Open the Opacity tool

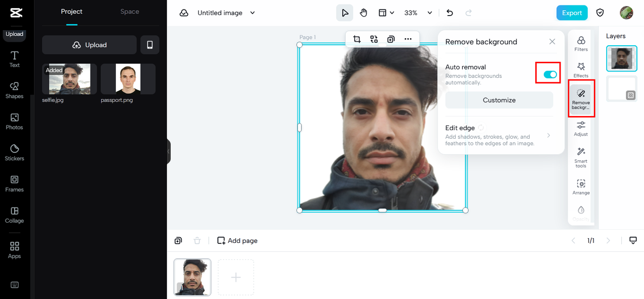coord(581,214)
